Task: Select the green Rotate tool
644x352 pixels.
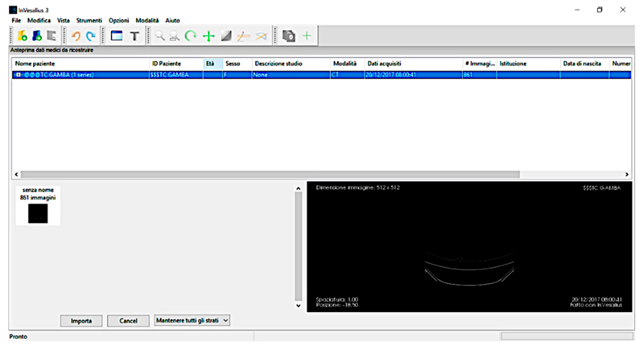Action: [191, 36]
